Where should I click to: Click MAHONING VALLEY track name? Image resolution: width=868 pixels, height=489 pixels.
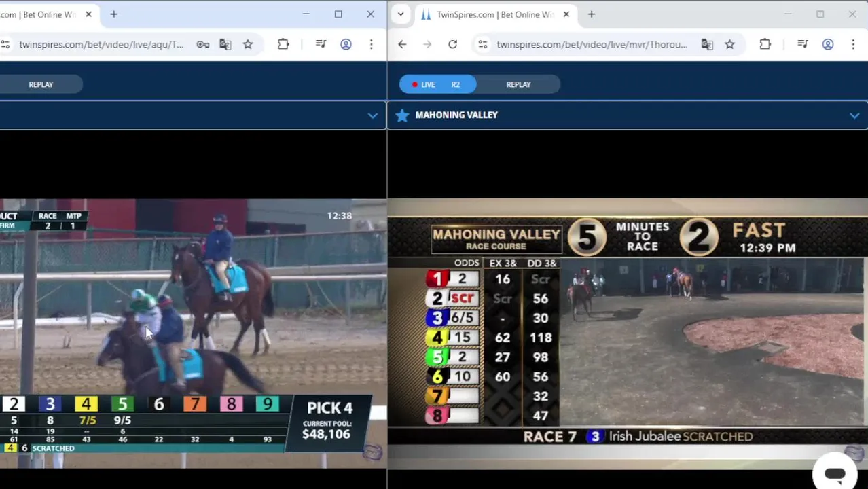pos(456,115)
